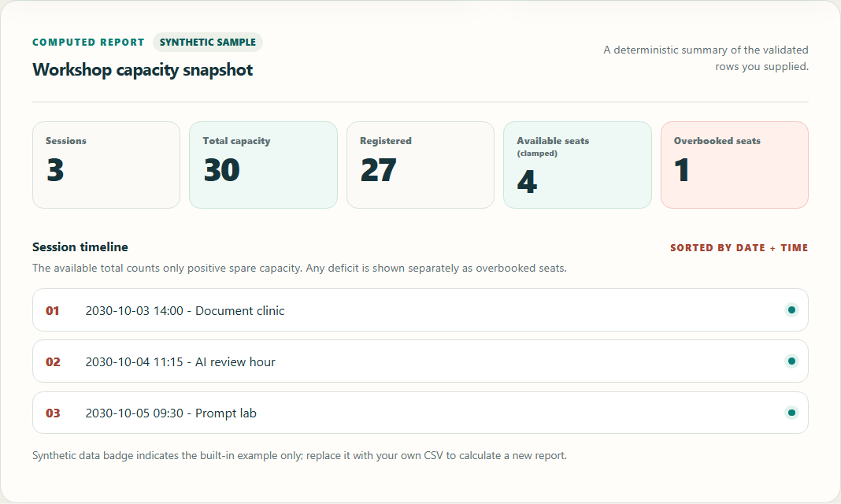Select the Available seats (clamped) card
Image resolution: width=841 pixels, height=504 pixels.
click(578, 165)
